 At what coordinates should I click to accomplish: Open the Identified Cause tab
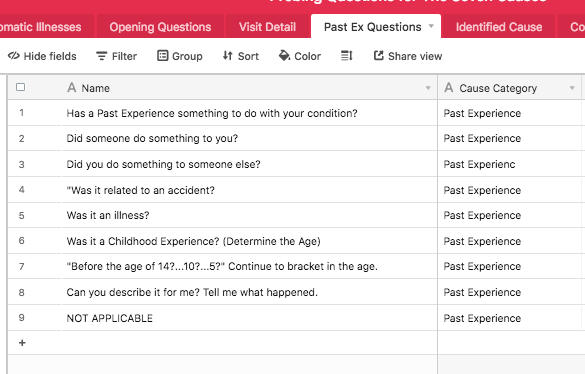[499, 27]
